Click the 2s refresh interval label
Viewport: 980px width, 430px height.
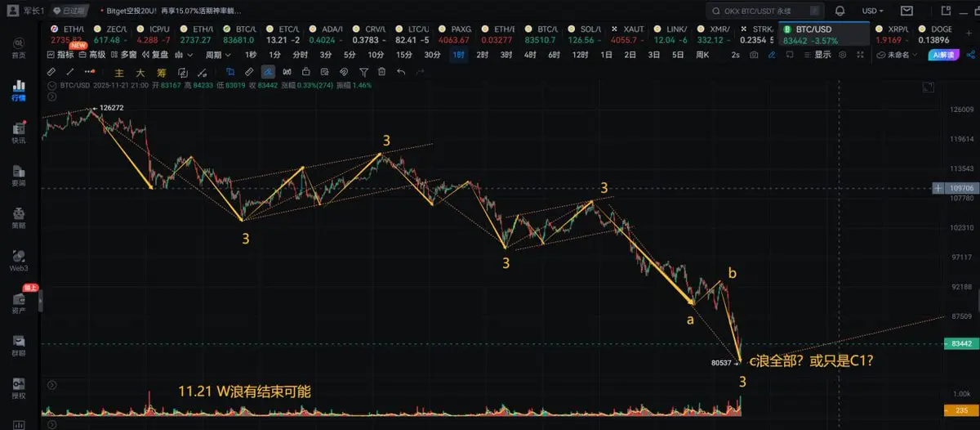coord(735,55)
